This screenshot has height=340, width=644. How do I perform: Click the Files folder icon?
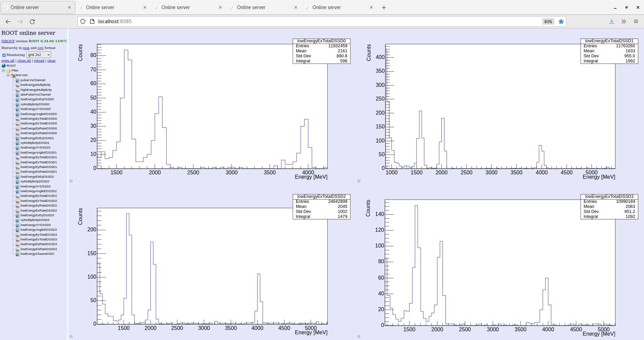point(8,70)
